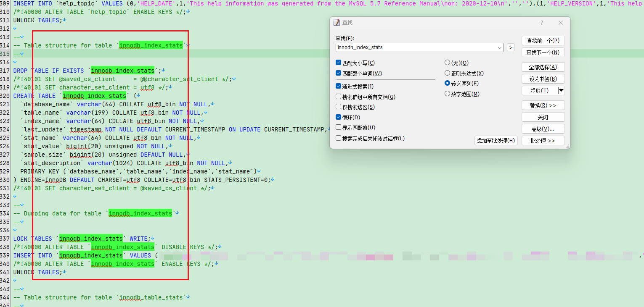This screenshot has height=307, width=644.
Task: Click 'CURRENT_TIMESTAMP ON UPDATE' text on line 324
Action: [x=213, y=129]
